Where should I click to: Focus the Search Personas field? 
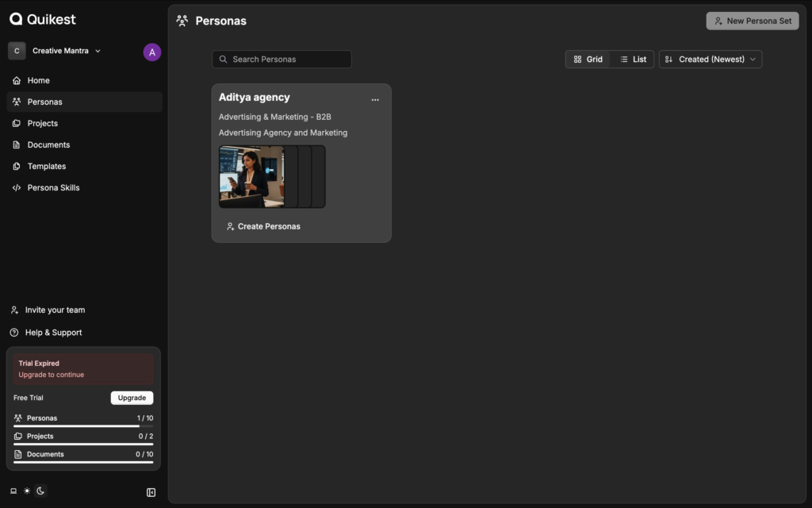click(282, 60)
